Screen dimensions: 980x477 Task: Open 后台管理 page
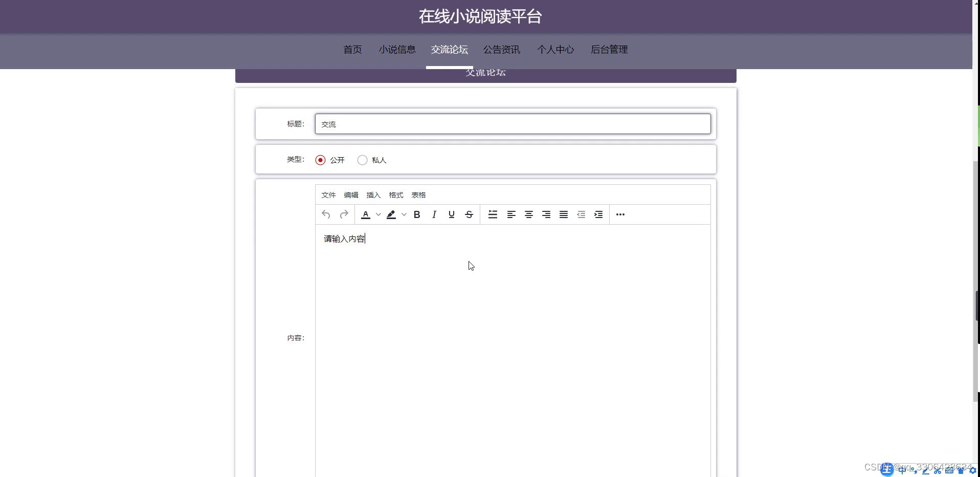(x=609, y=50)
